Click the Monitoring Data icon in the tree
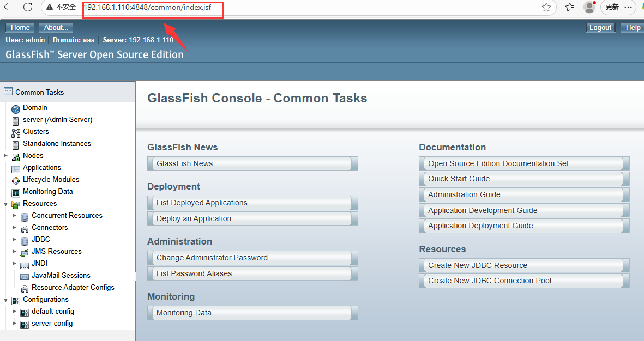This screenshot has width=644, height=341. point(16,192)
